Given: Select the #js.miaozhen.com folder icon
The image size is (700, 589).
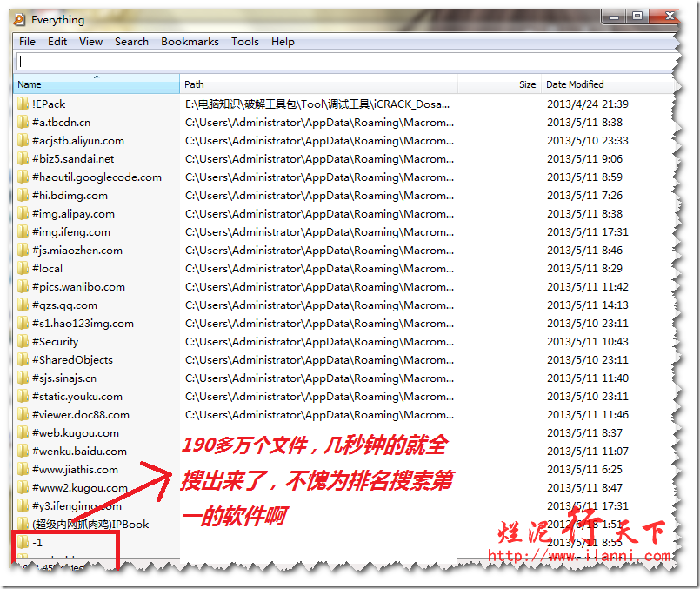Looking at the screenshot, I should (x=23, y=251).
